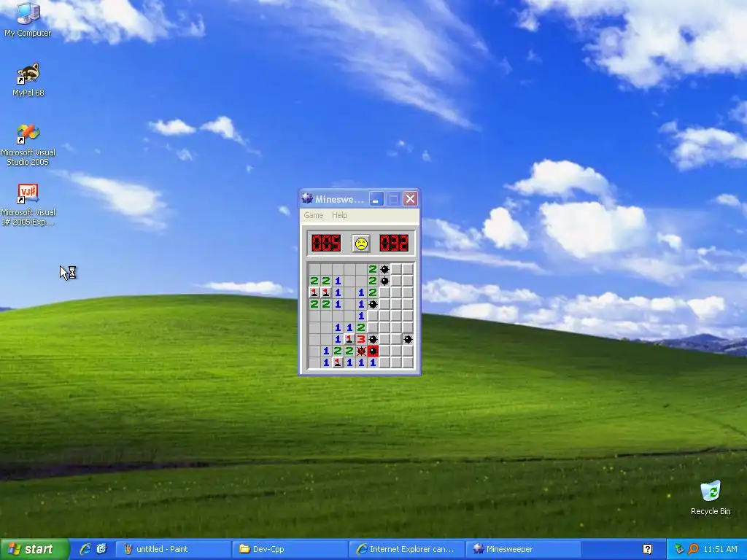Click the flag in the board's bottom row
Image resolution: width=747 pixels, height=560 pixels.
[x=338, y=362]
